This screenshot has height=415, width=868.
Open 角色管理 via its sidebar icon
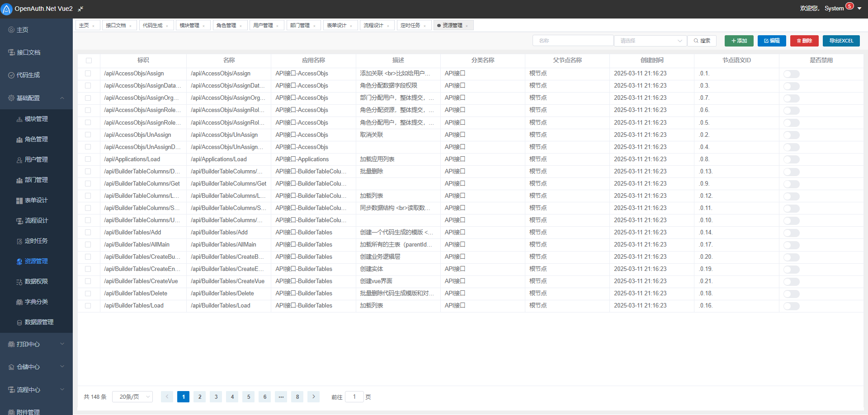point(19,140)
